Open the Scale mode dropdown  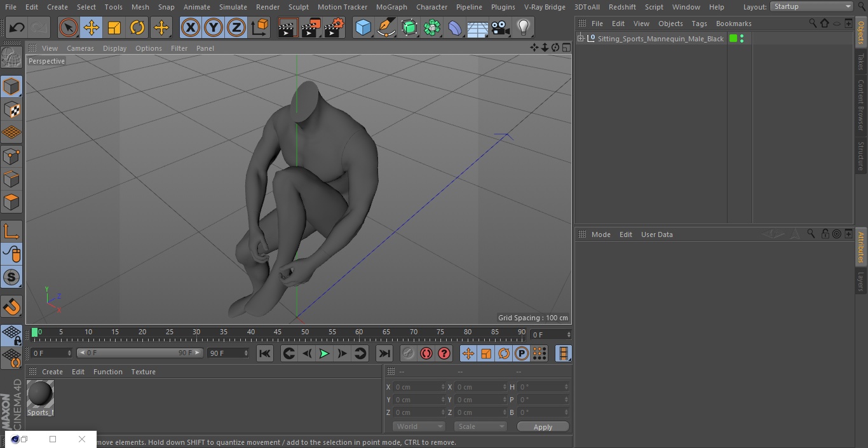[480, 426]
